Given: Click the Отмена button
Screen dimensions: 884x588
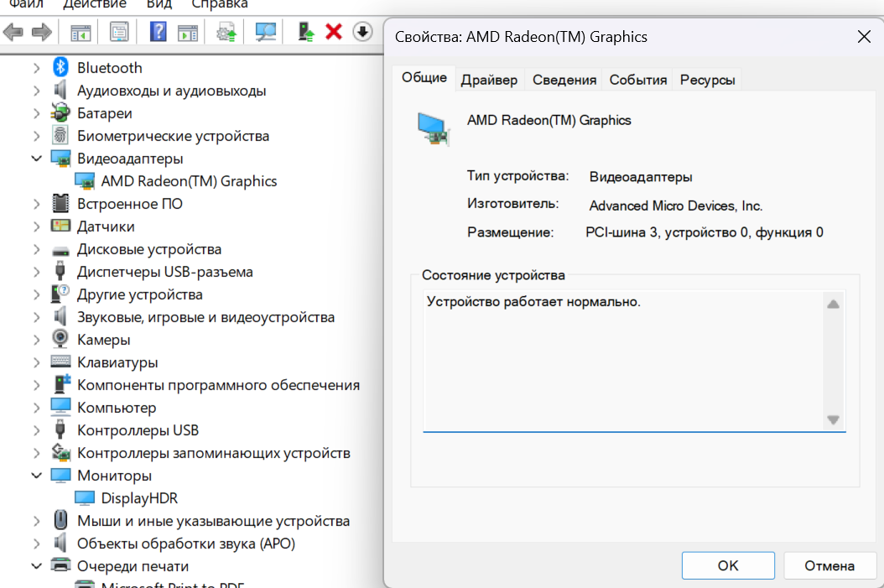Looking at the screenshot, I should tap(829, 565).
